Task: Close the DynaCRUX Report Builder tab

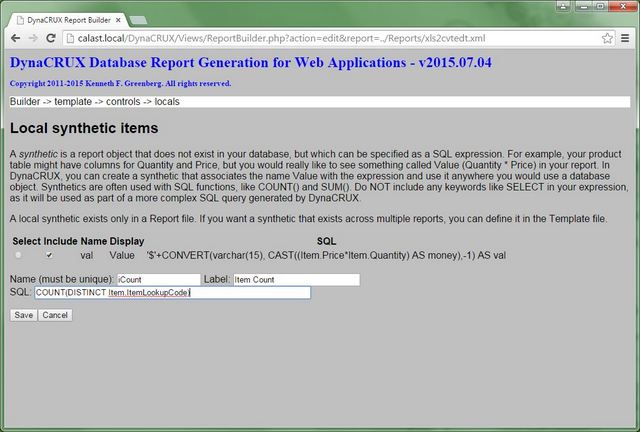Action: click(x=118, y=20)
